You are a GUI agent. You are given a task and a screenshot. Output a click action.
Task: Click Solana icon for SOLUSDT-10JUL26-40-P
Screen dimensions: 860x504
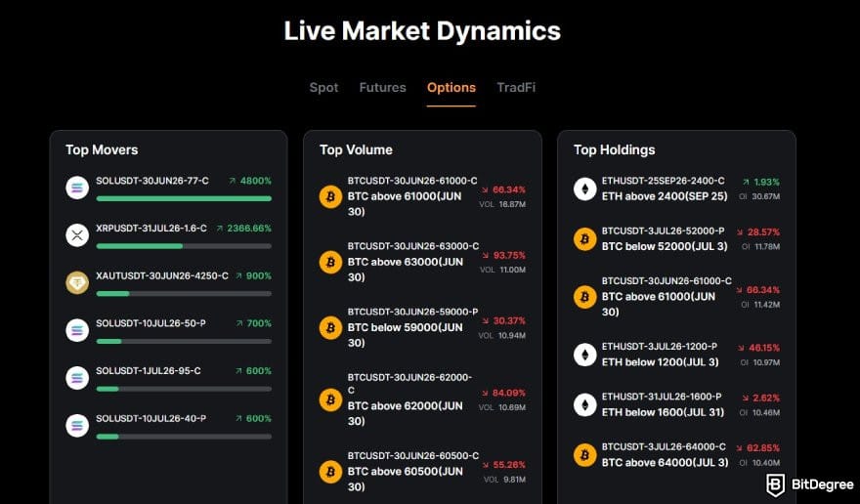point(77,426)
